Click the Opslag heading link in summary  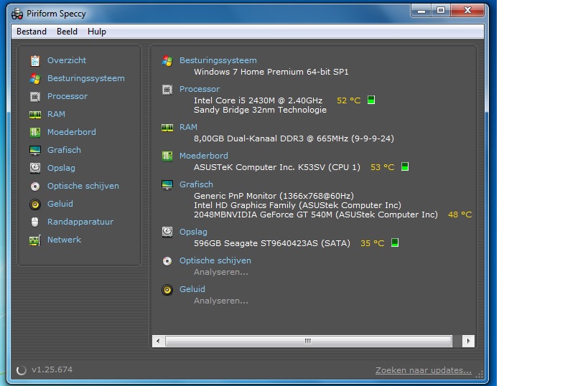pyautogui.click(x=193, y=232)
